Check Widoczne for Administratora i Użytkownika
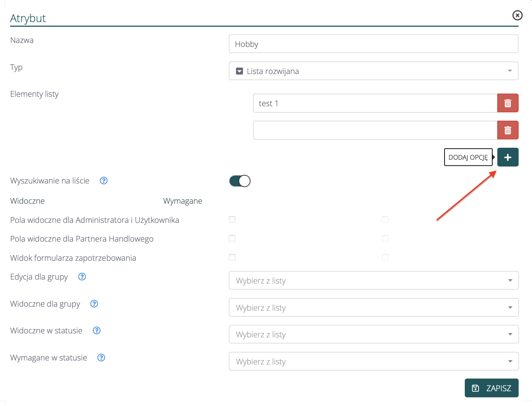 (x=232, y=220)
